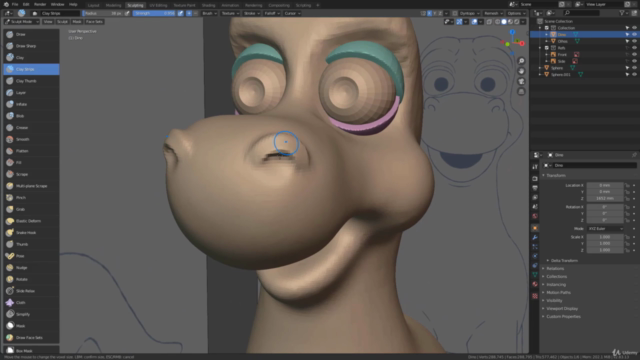640x360 pixels.
Task: Adjust the brush Radius slider
Action: pyautogui.click(x=103, y=13)
